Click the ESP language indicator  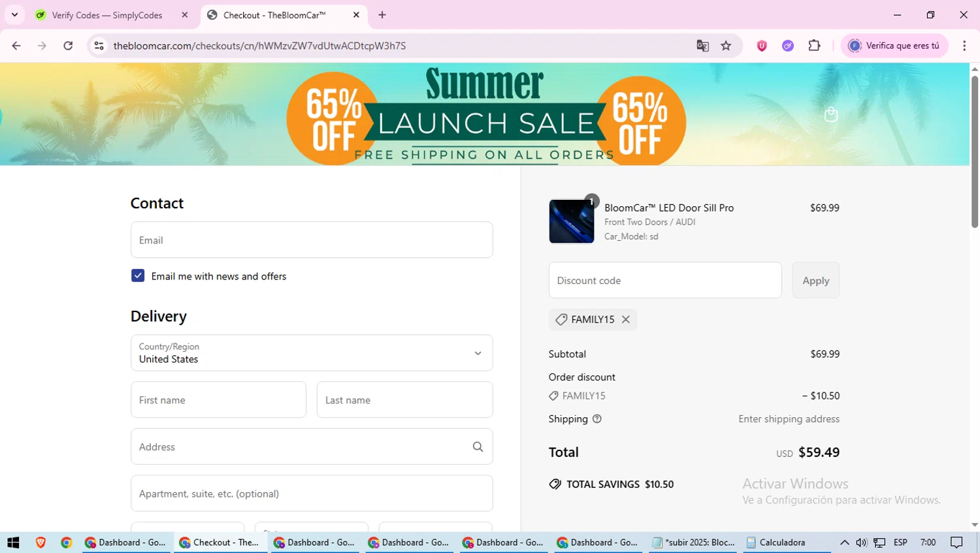click(900, 542)
